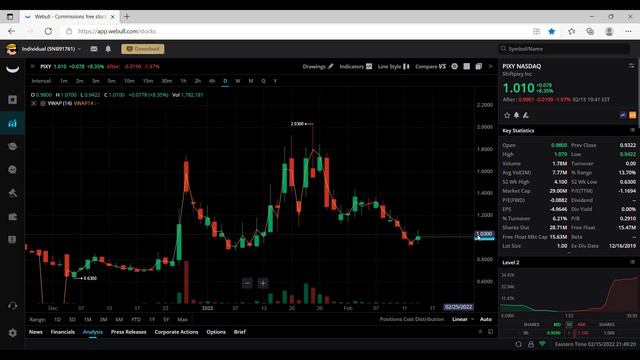Open the Brief tab
The height and width of the screenshot is (360, 640).
[x=240, y=332]
